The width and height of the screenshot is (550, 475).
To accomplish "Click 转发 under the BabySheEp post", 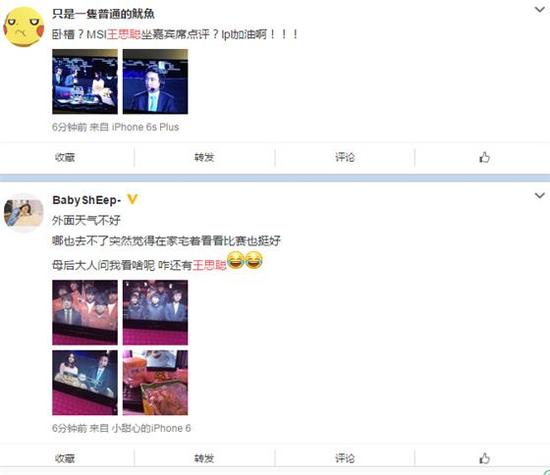I will pyautogui.click(x=204, y=458).
